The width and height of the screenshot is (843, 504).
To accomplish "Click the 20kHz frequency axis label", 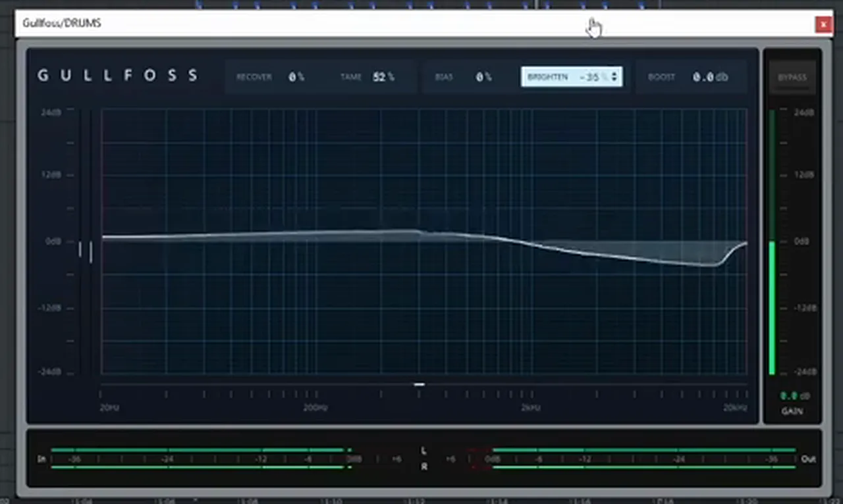I will (735, 408).
